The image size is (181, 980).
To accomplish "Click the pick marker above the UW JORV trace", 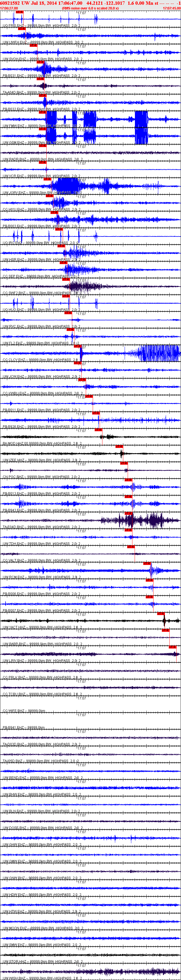I will [47, 179].
